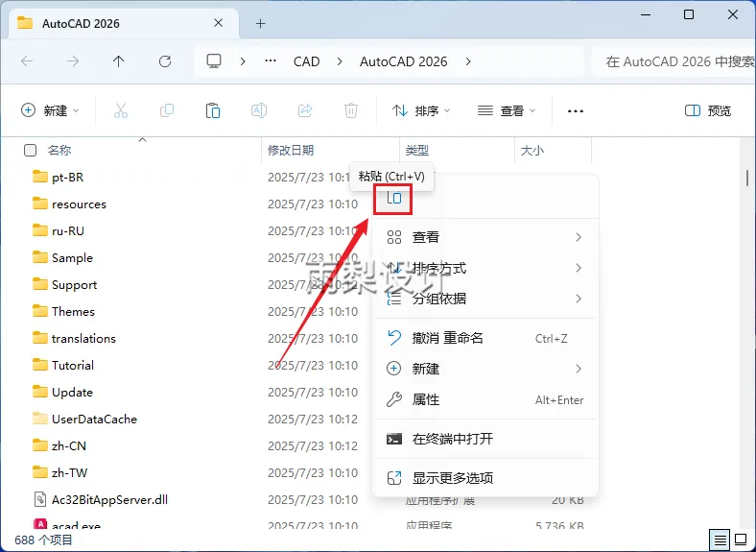Refresh the current folder view
This screenshot has width=756, height=552.
165,61
